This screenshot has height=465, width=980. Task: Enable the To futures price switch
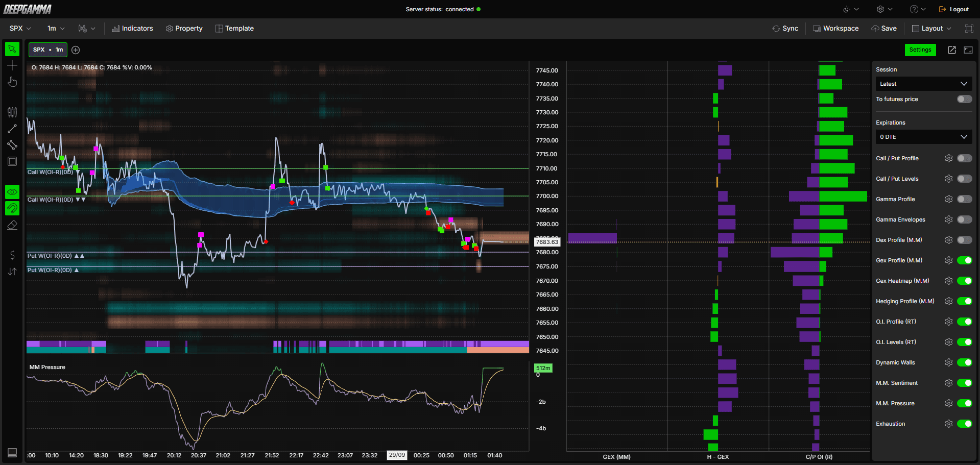(965, 99)
